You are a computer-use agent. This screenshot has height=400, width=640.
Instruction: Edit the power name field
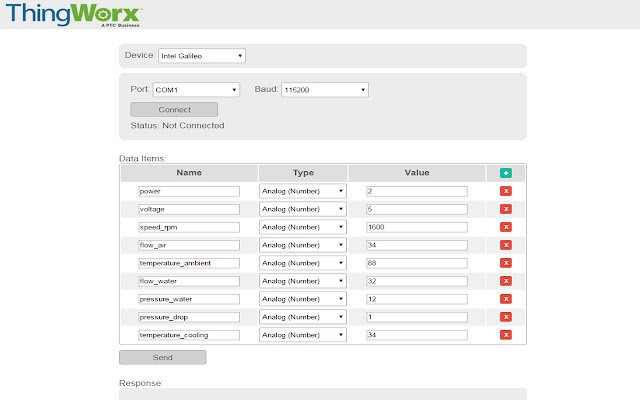(189, 191)
